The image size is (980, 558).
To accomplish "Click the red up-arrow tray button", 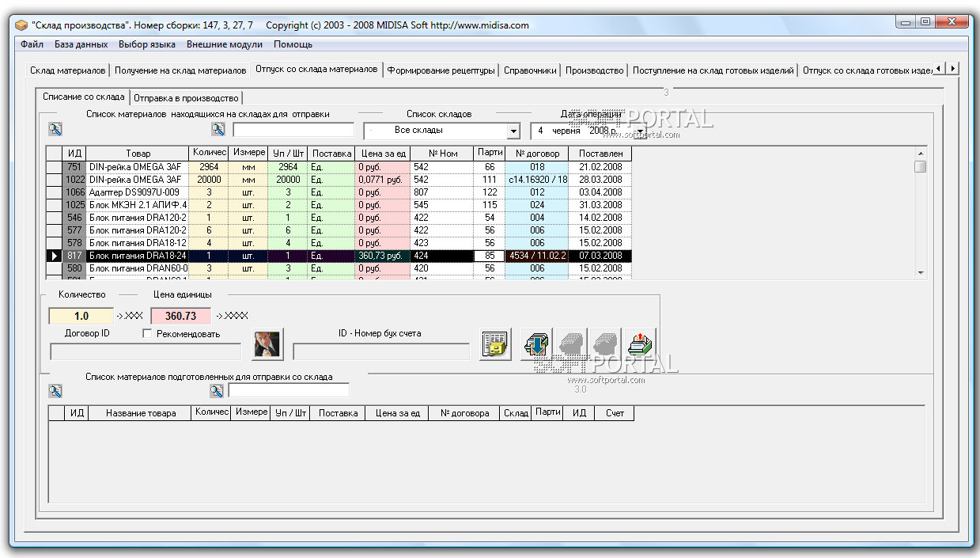I will (x=640, y=344).
